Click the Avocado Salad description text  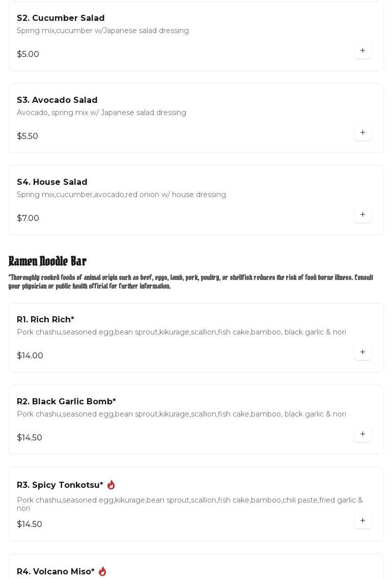101,113
